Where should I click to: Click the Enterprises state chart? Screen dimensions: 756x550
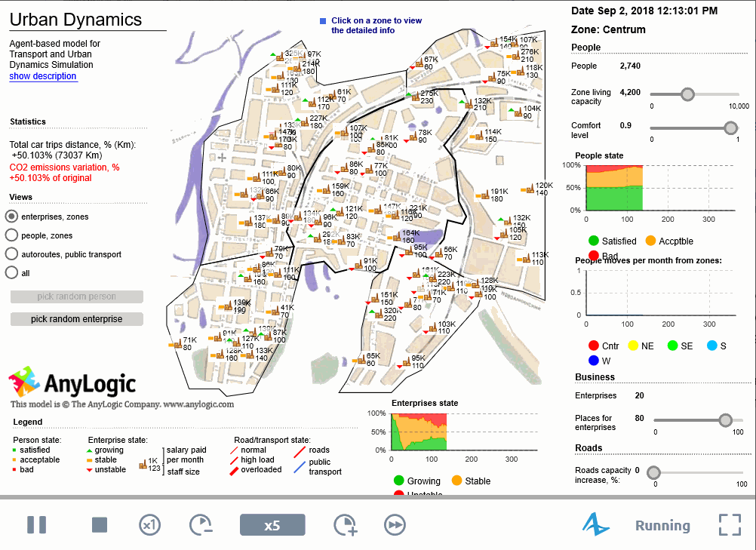(x=464, y=432)
